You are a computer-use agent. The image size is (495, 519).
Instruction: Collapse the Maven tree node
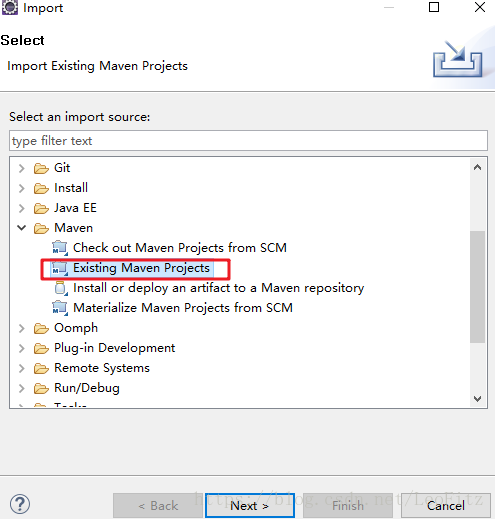[x=22, y=228]
